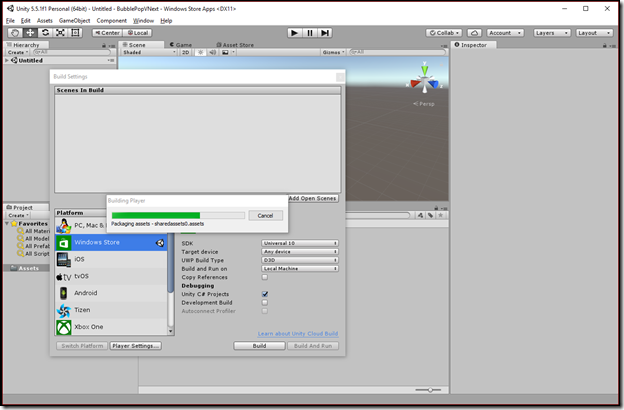Select the Rect transform tool
Viewport: 624px width, 410px height.
click(x=75, y=33)
